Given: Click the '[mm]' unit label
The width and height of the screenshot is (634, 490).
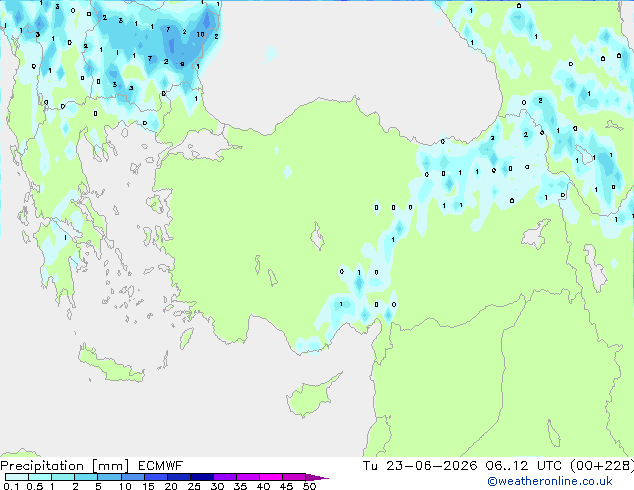Looking at the screenshot, I should pos(110,466).
